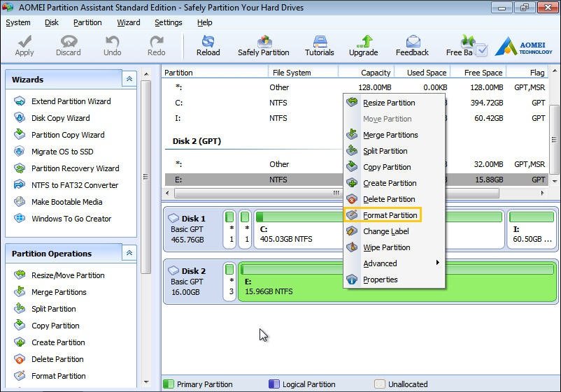Viewport: 561px width, 392px height.
Task: Collapse the Wizards panel
Action: (x=129, y=79)
